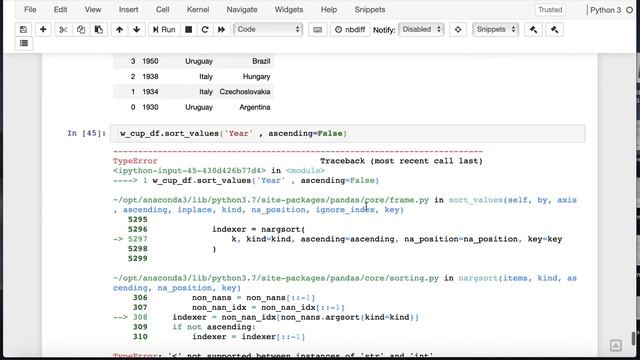Click the Python 3 kernel name
Image resolution: width=640 pixels, height=360 pixels.
(x=605, y=10)
